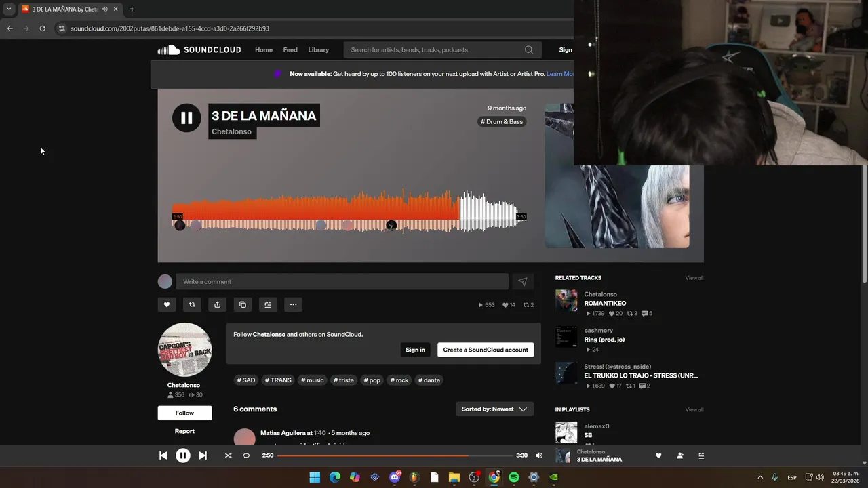Select the #music tag

pos(313,380)
